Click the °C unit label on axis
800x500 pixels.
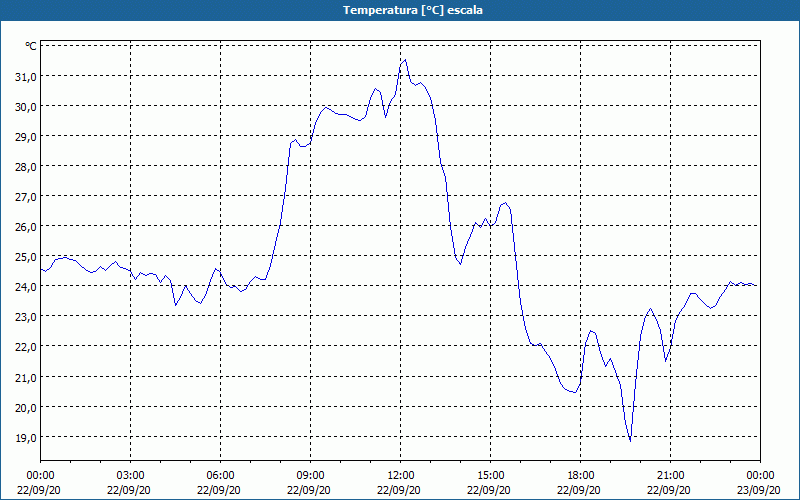[x=31, y=46]
